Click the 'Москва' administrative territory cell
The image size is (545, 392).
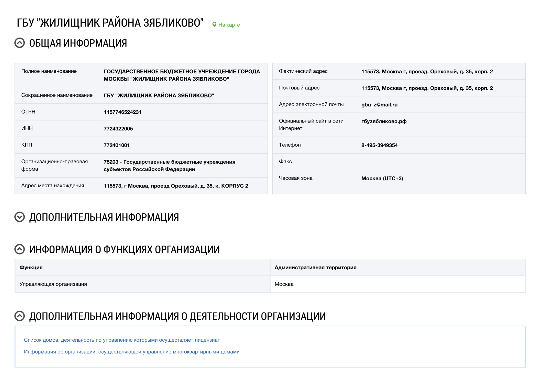(x=284, y=284)
